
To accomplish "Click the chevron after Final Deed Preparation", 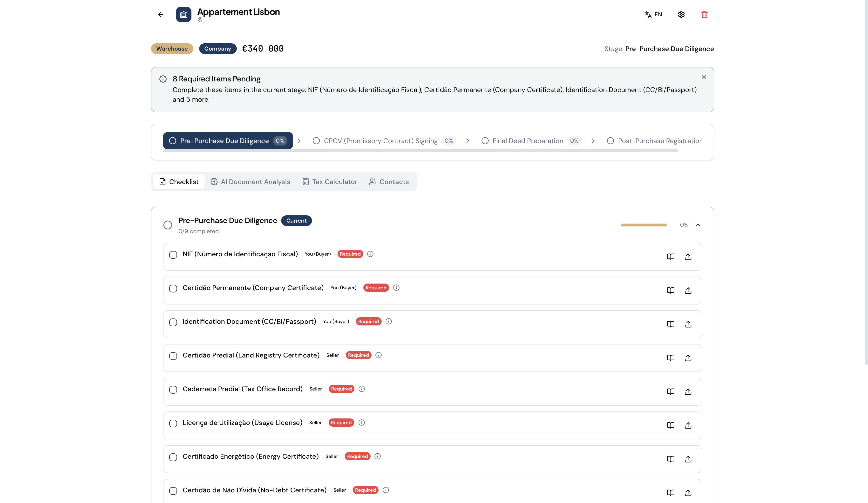I will click(593, 141).
